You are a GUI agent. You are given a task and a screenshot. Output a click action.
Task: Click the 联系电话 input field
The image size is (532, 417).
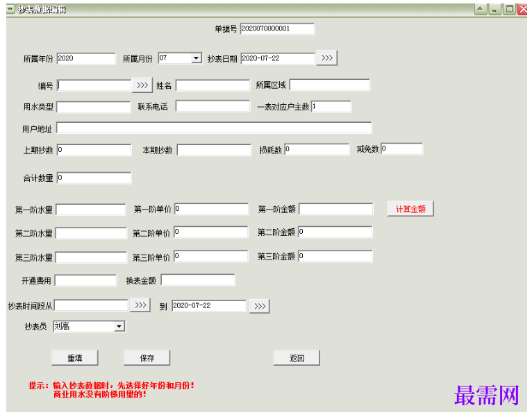coord(213,106)
